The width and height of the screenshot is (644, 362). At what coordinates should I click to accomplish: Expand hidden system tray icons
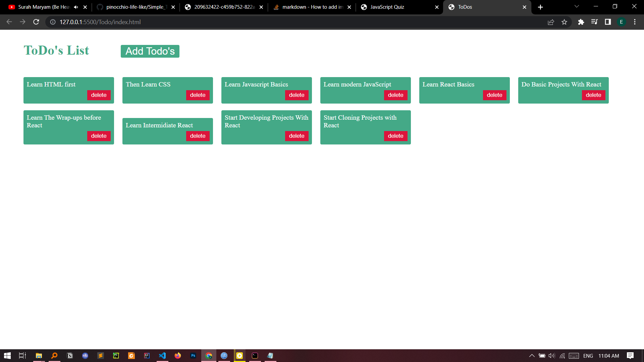[532, 356]
